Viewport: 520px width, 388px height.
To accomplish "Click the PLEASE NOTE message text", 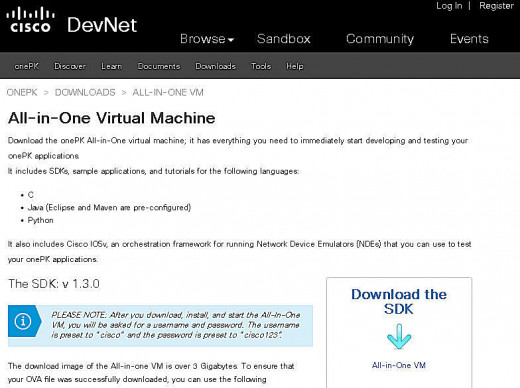I will click(x=176, y=325).
